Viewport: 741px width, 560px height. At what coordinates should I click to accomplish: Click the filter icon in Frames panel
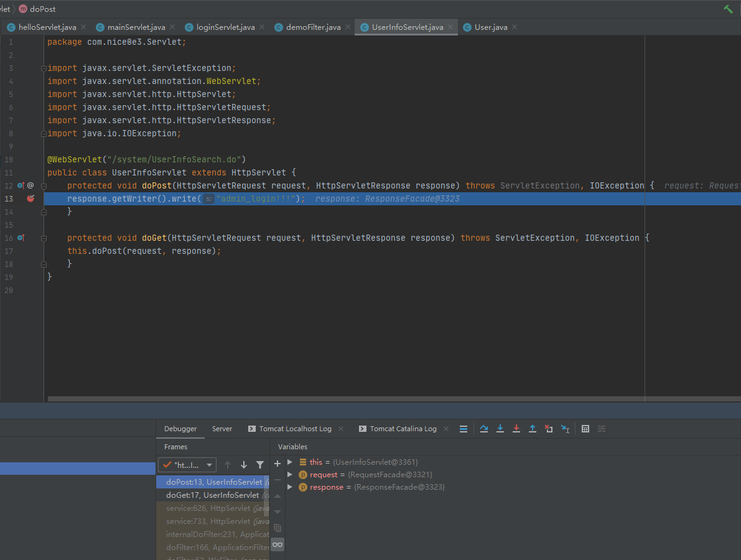point(260,465)
